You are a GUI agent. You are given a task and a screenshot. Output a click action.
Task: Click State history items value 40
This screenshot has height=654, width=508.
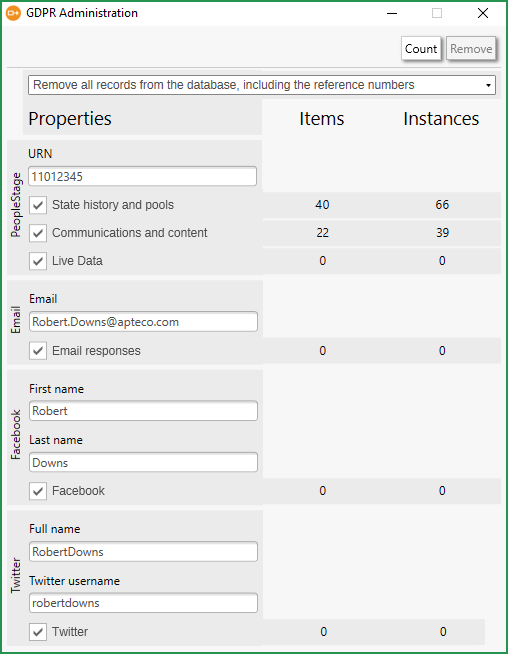point(322,205)
